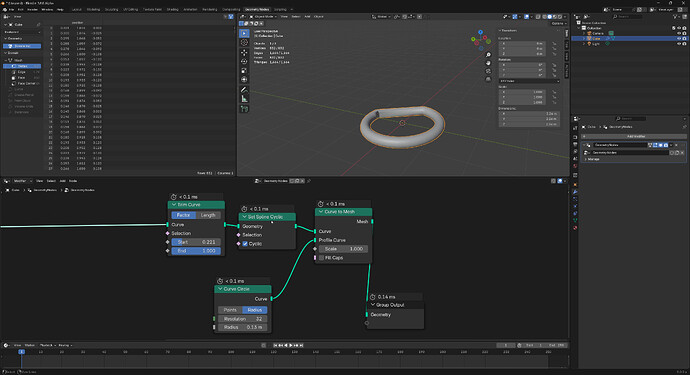Viewport: 690px width, 375px height.
Task: Open the Modifiers wrench tab in Properties
Action: (x=575, y=191)
